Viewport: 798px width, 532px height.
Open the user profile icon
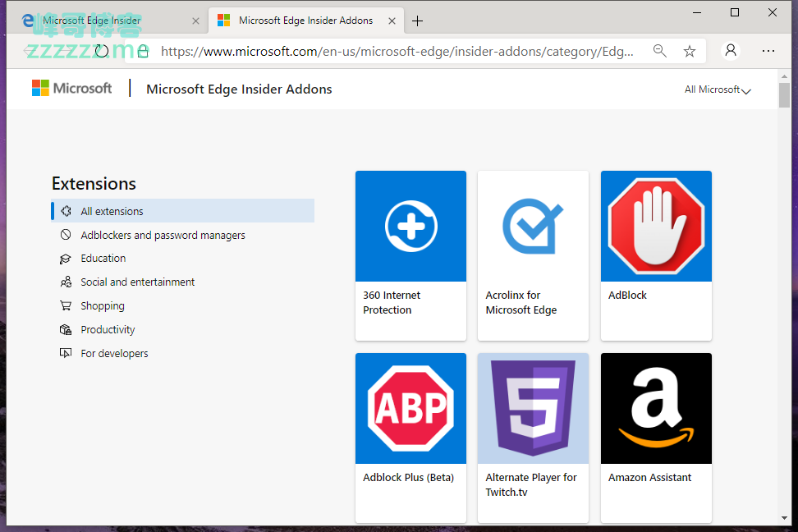pyautogui.click(x=731, y=50)
